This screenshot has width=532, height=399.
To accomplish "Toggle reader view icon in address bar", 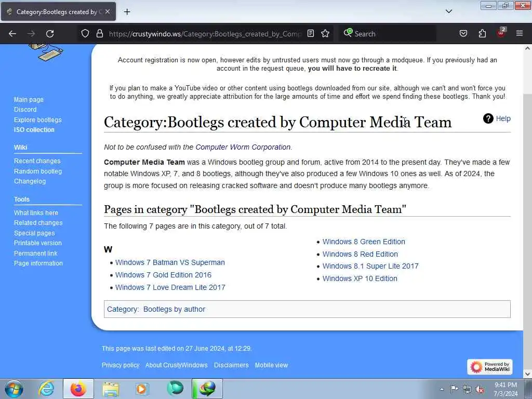I will point(311,33).
